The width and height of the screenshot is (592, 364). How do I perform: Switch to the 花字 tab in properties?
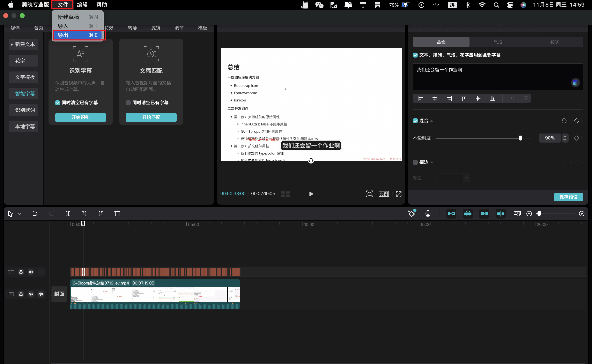[555, 42]
